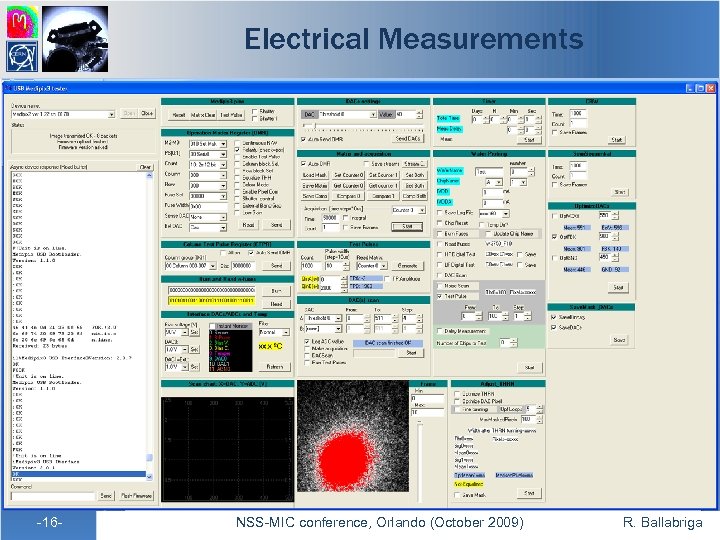This screenshot has width=720, height=540.
Task: Click the Burn button for fuses
Action: 276,291
